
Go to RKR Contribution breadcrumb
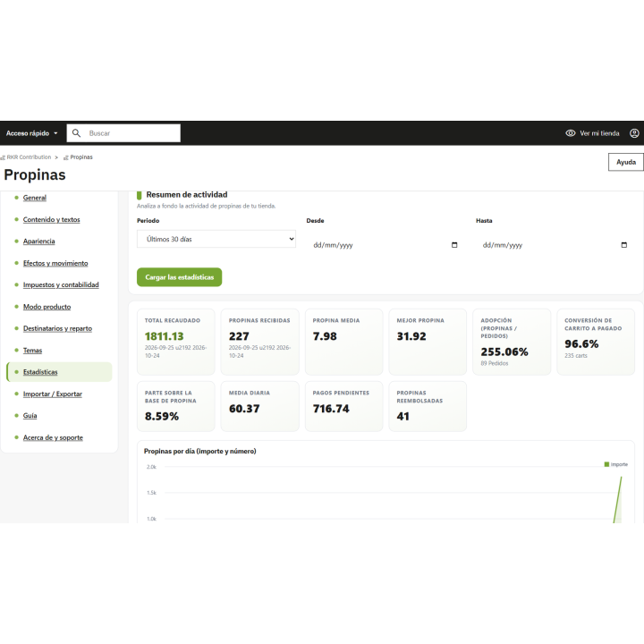29,157
